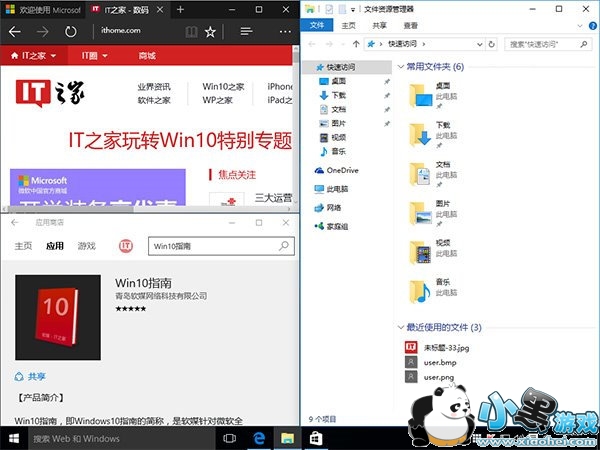Screen dimensions: 600x450
Task: Switch to the 欢迎使用 Microsoft tab
Action: tap(44, 10)
